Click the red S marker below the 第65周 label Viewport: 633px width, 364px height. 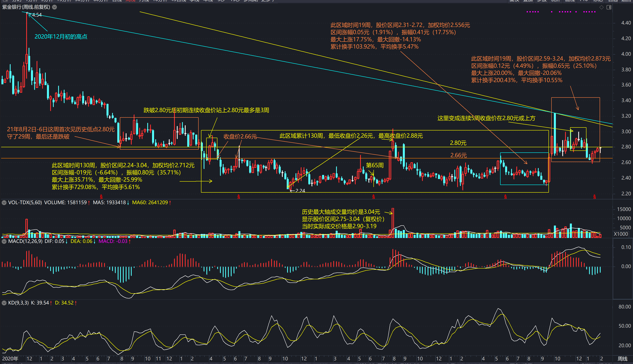click(x=373, y=197)
